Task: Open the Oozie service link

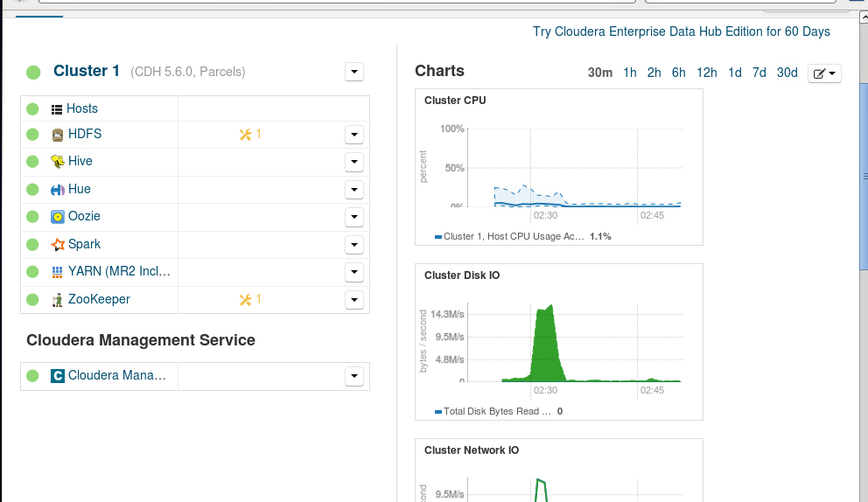Action: [84, 216]
